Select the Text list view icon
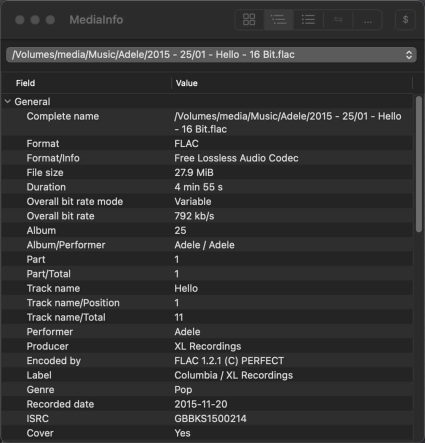425x443 pixels. click(308, 20)
